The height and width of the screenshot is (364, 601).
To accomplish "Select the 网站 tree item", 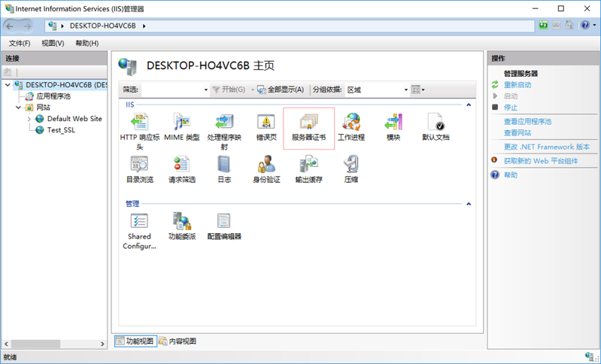I will click(43, 108).
